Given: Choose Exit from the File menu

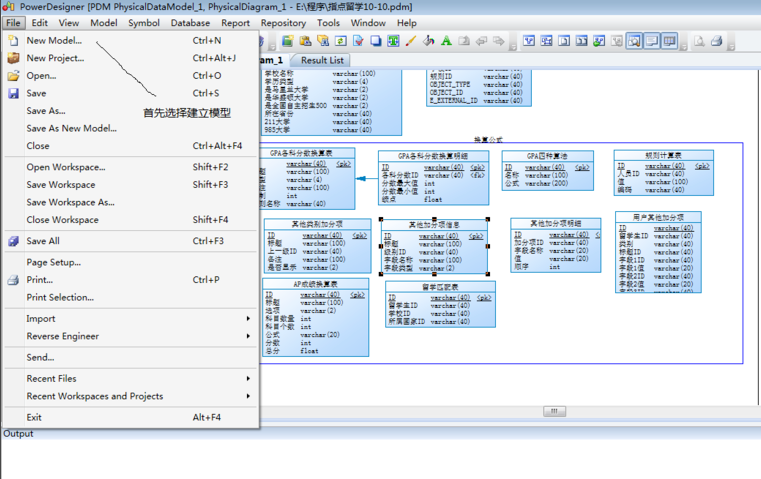Looking at the screenshot, I should click(35, 417).
